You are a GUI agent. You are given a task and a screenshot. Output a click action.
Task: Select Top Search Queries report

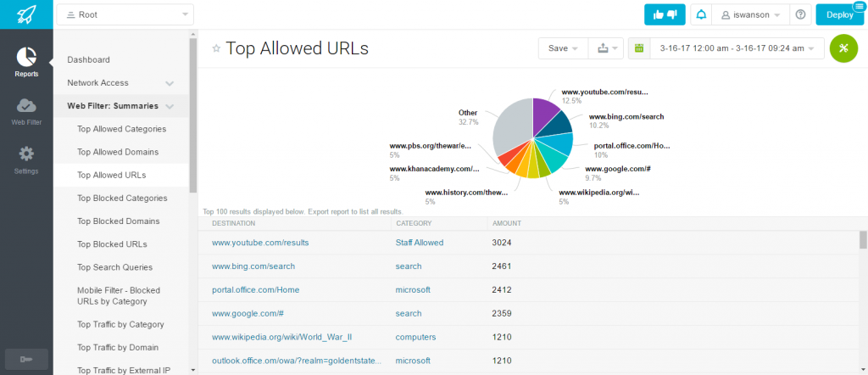coord(114,267)
